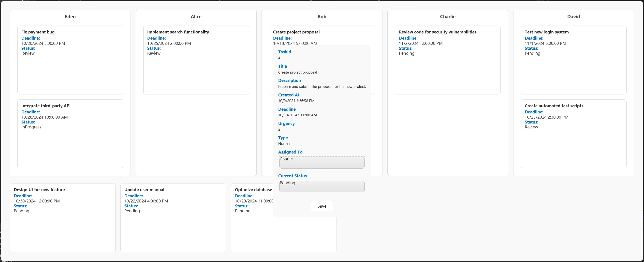Select the Create project proposal card title

[x=296, y=32]
